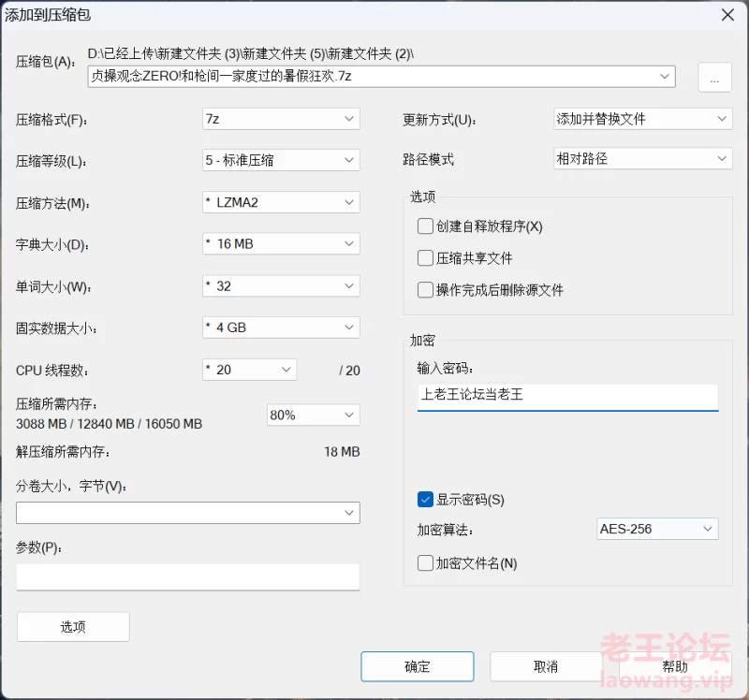749x700 pixels.
Task: Click the browse "..." button for archive path
Action: point(714,78)
